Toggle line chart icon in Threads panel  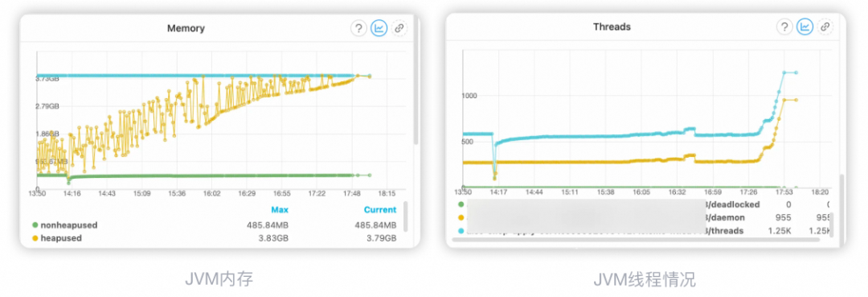coord(805,27)
